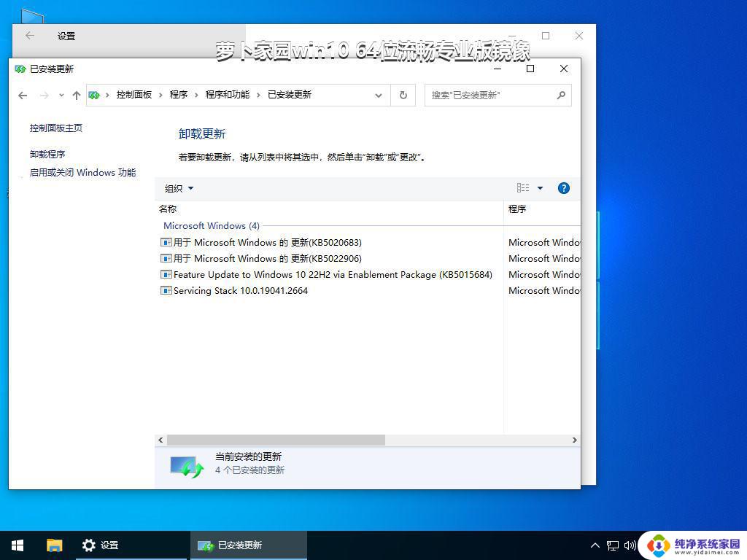747x560 pixels.
Task: Go to 控制面板主页 link
Action: (56, 128)
